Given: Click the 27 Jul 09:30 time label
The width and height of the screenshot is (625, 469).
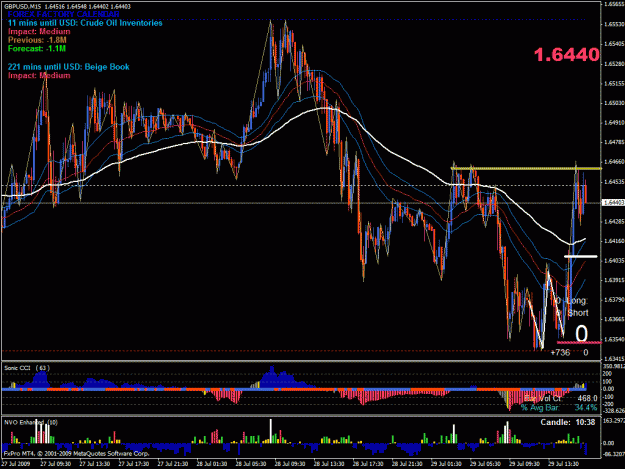Looking at the screenshot, I should (55, 464).
